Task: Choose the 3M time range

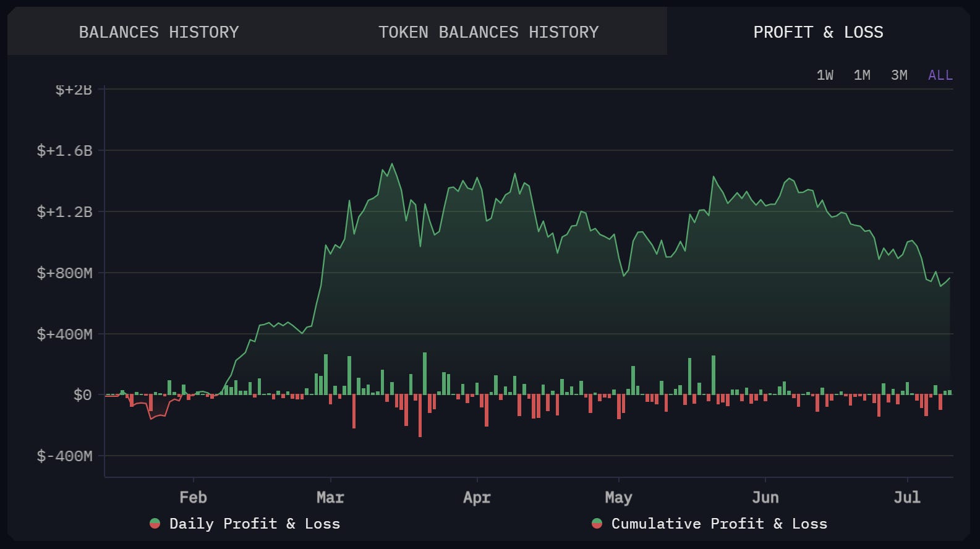Action: coord(899,75)
